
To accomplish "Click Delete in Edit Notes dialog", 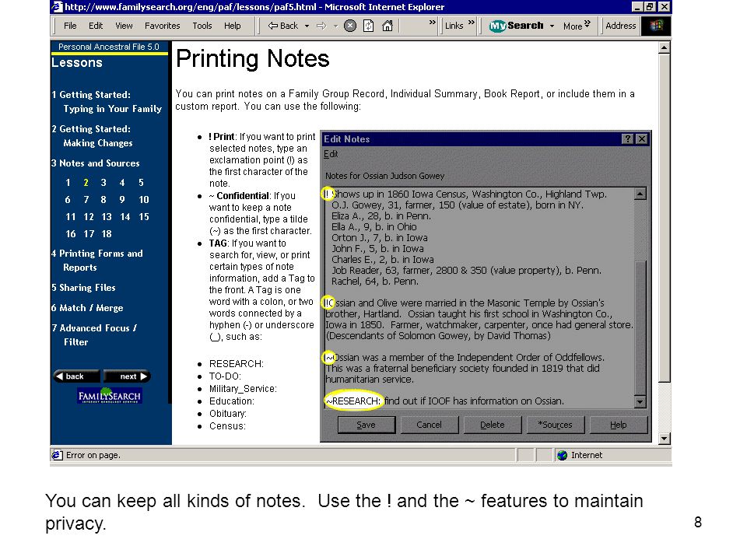I will tap(492, 425).
